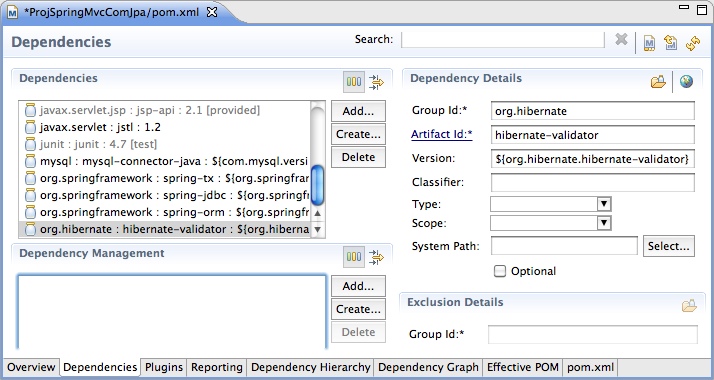714x380 pixels.
Task: Click Add button in Dependencies section
Action: [358, 111]
